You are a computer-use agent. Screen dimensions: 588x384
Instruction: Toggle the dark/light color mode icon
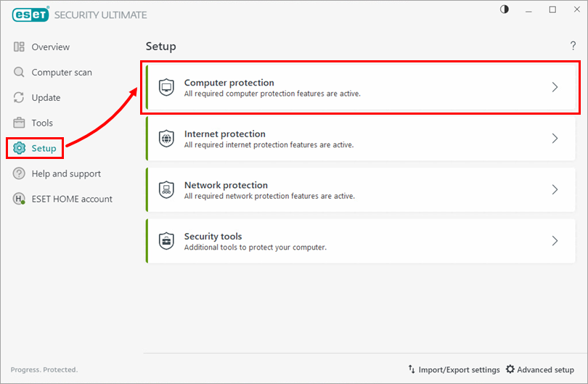click(x=505, y=9)
